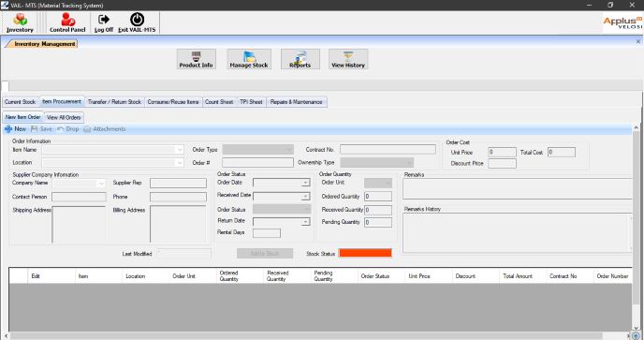Click the Remarks text area
Viewport: 644px width, 340px height.
pyautogui.click(x=518, y=188)
